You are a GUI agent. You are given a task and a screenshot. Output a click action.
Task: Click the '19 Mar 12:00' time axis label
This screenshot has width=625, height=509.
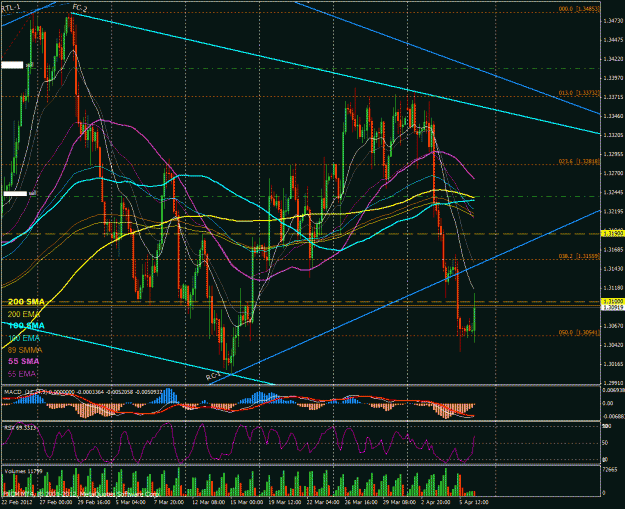click(285, 502)
